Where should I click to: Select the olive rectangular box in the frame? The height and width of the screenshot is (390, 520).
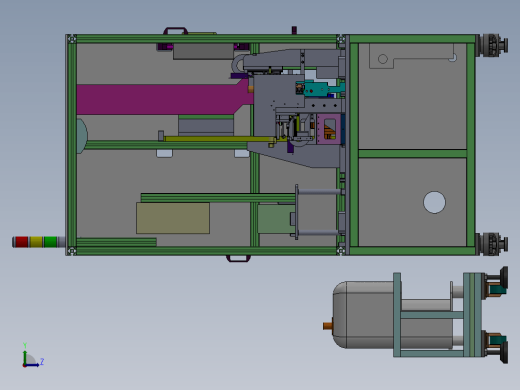(x=173, y=218)
